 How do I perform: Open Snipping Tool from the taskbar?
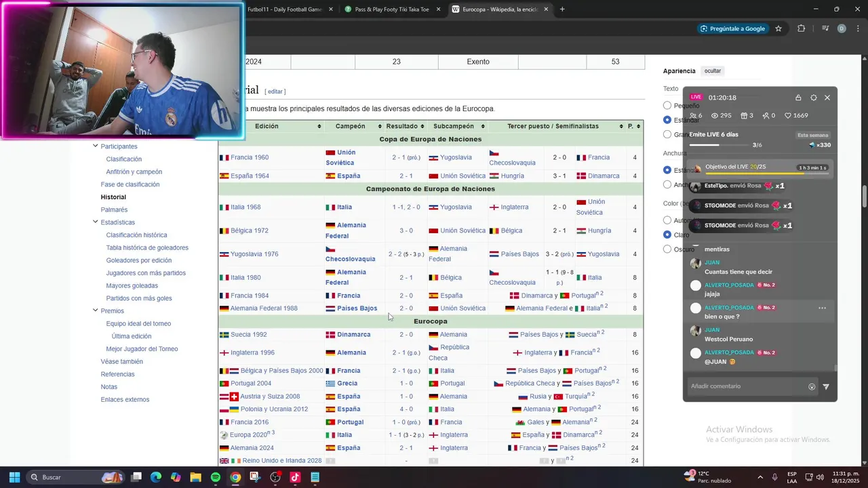tap(255, 477)
